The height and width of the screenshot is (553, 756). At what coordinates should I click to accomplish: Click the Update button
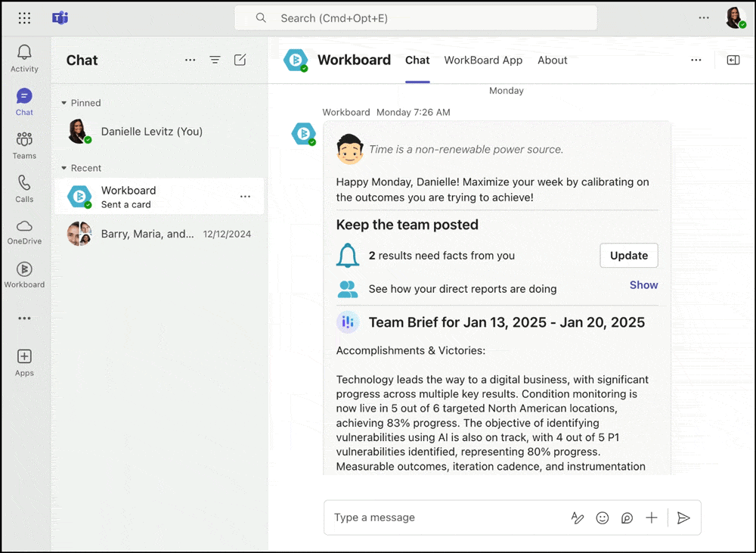coord(629,255)
